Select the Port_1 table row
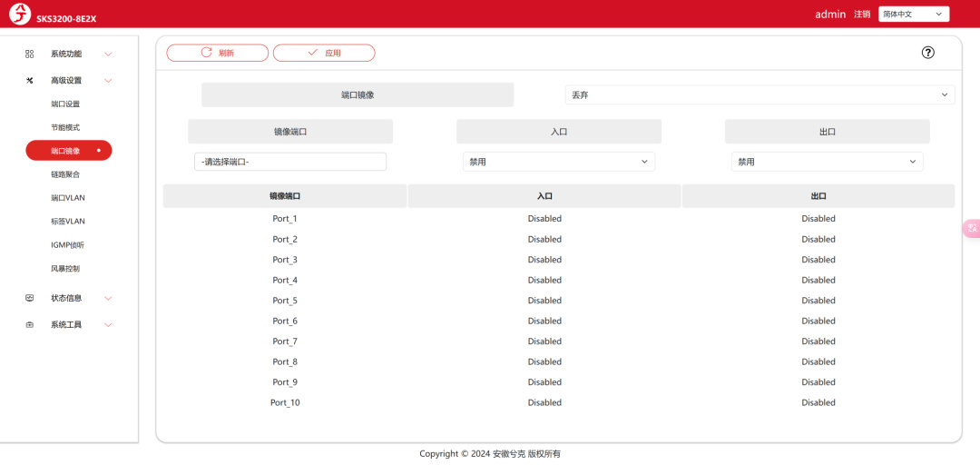This screenshot has height=465, width=980. pyautogui.click(x=559, y=218)
